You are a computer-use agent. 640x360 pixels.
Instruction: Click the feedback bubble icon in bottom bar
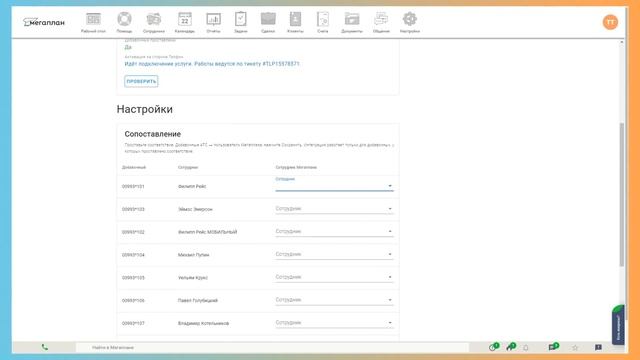pyautogui.click(x=598, y=348)
